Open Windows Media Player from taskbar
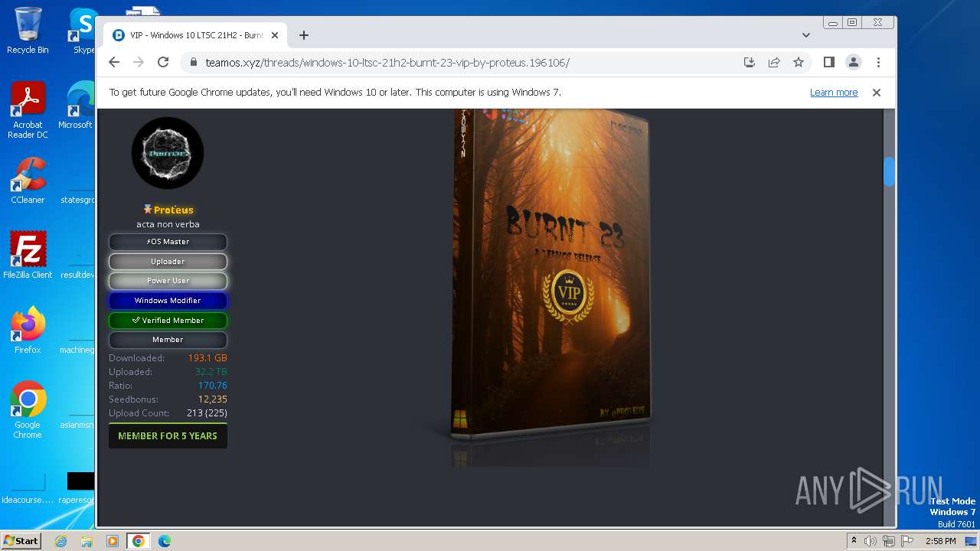 (x=112, y=541)
